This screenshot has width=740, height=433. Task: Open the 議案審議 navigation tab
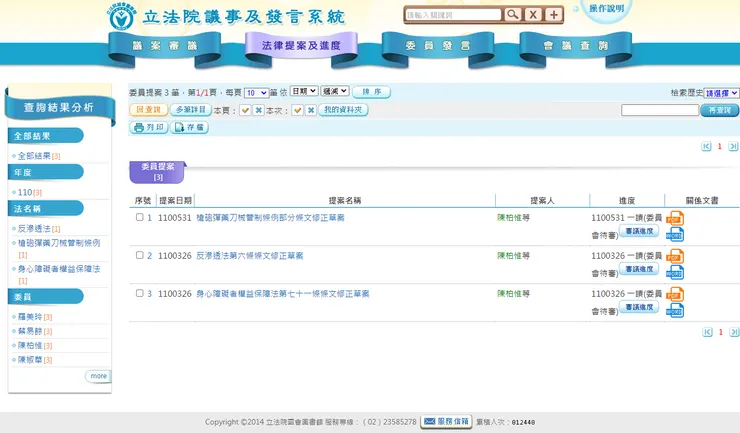click(165, 46)
